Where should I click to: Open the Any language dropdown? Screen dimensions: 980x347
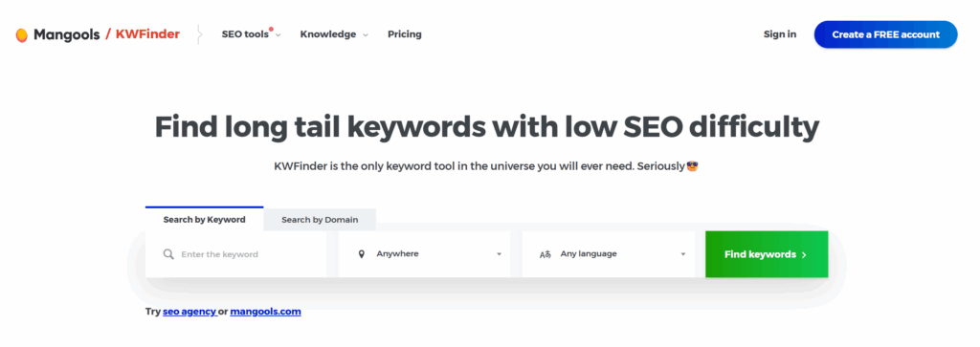[608, 254]
